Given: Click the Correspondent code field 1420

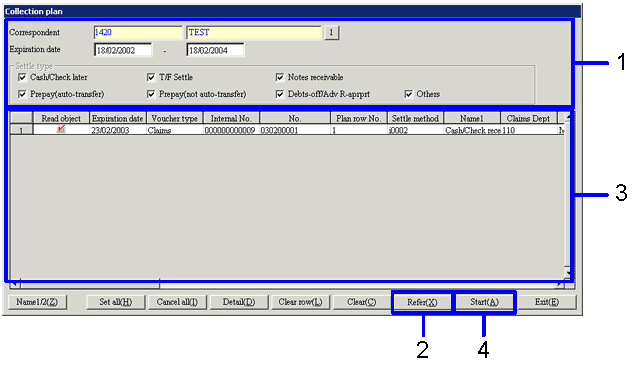Looking at the screenshot, I should coord(138,33).
